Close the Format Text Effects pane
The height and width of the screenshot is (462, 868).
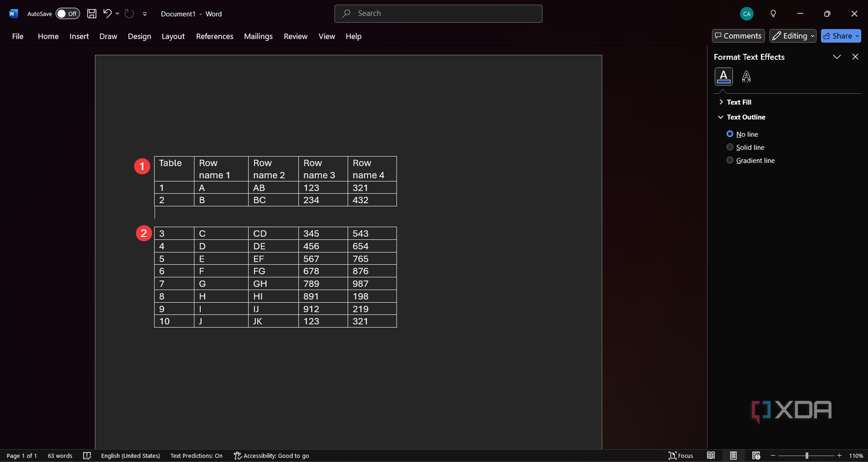coord(855,57)
